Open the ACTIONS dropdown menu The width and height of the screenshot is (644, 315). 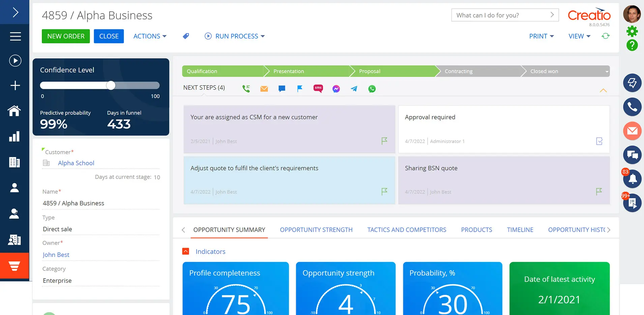[x=150, y=36]
